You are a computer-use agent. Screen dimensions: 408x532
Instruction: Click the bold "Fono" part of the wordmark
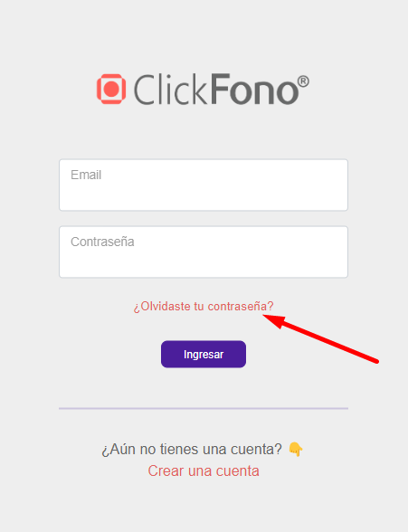[255, 89]
